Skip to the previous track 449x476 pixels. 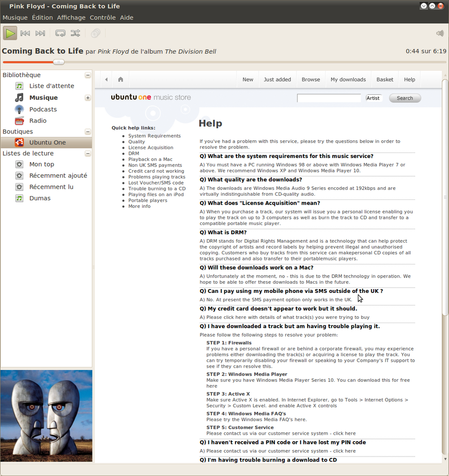coord(25,33)
